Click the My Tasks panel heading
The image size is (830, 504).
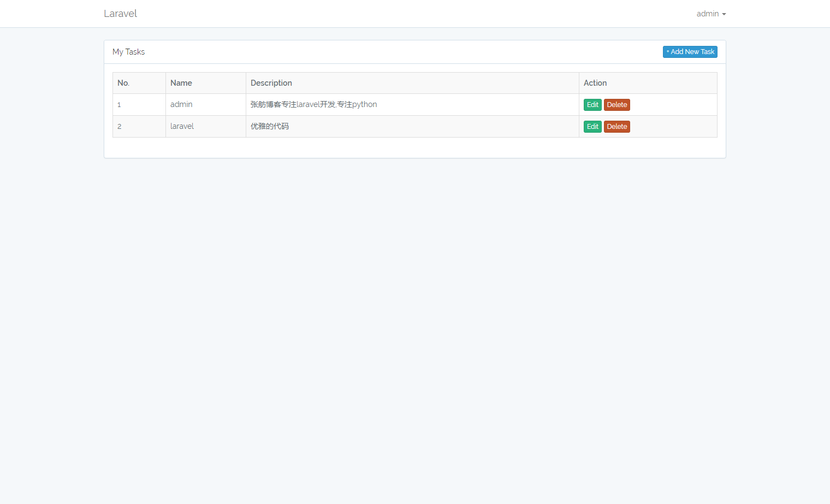[129, 52]
